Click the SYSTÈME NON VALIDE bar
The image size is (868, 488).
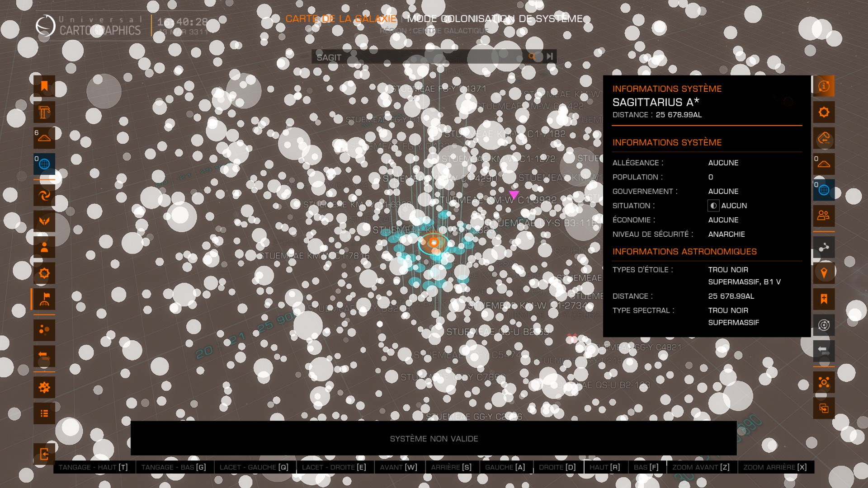434,438
